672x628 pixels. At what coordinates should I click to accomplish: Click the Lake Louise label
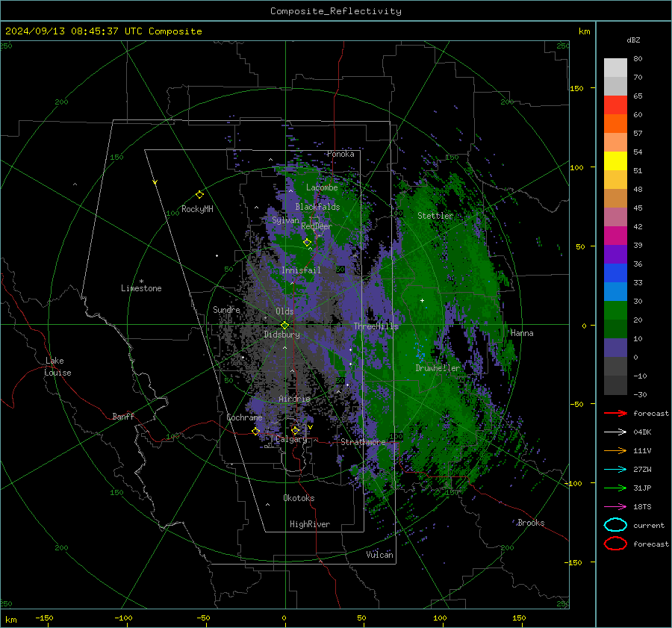57,367
